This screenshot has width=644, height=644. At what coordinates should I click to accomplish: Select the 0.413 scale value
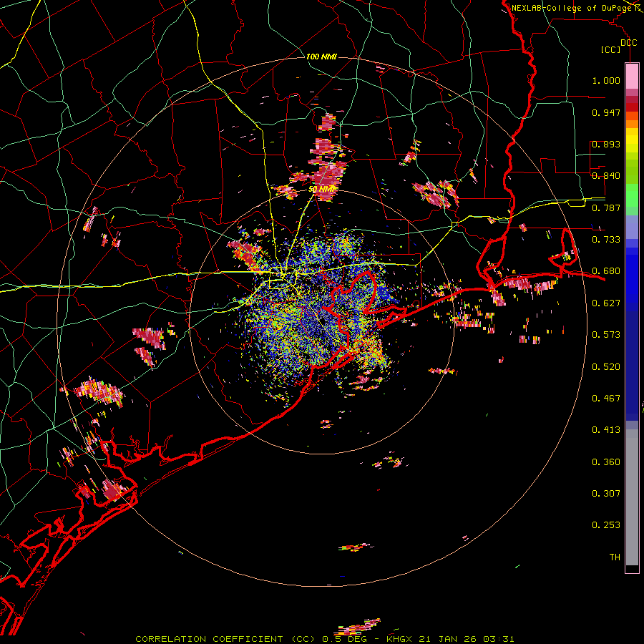606,430
